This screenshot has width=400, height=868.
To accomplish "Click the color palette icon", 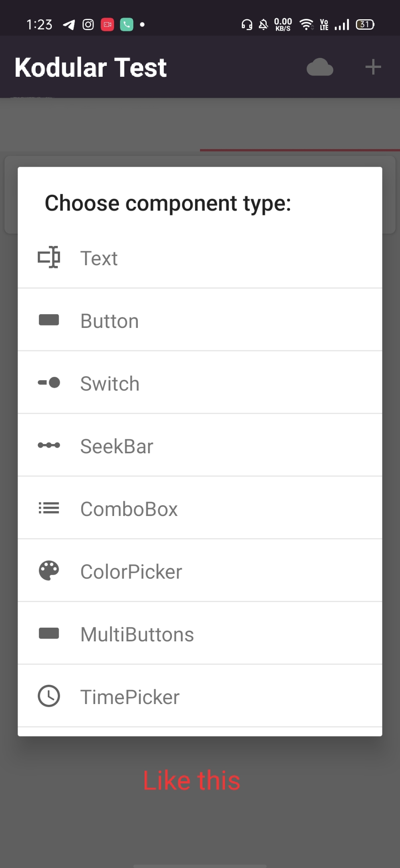I will (49, 571).
